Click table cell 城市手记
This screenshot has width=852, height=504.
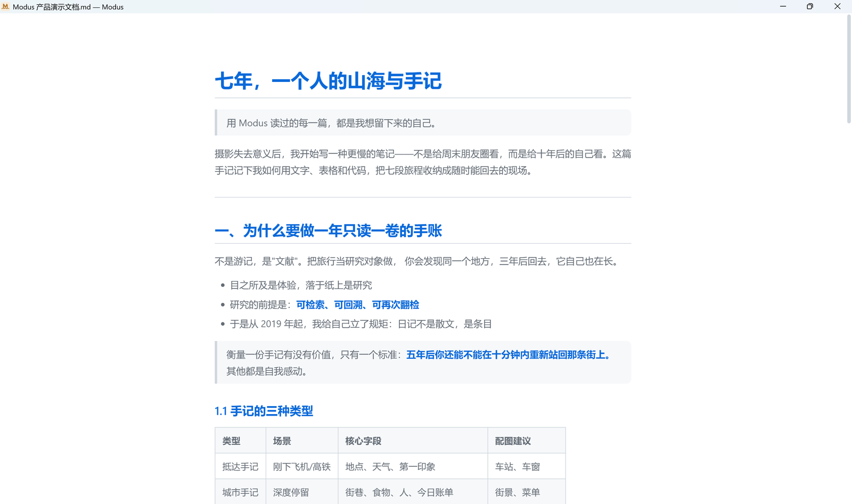[240, 492]
